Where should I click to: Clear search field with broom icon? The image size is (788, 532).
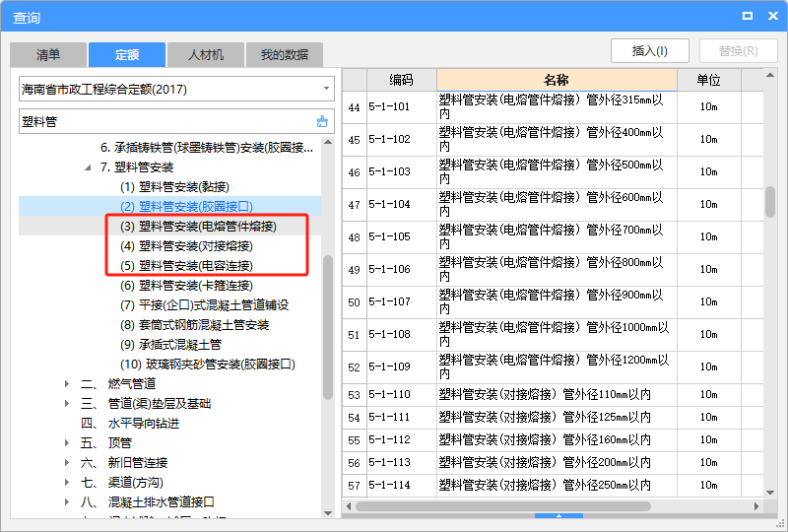322,121
